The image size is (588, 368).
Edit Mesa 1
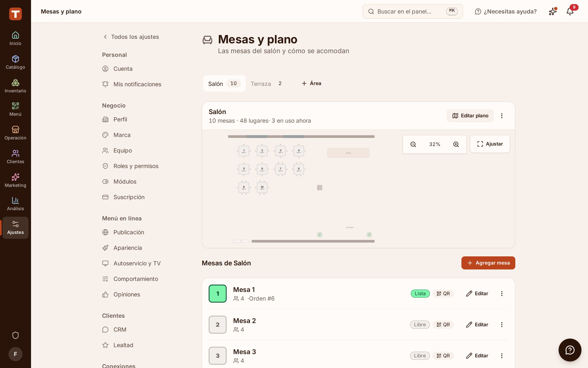click(x=477, y=294)
